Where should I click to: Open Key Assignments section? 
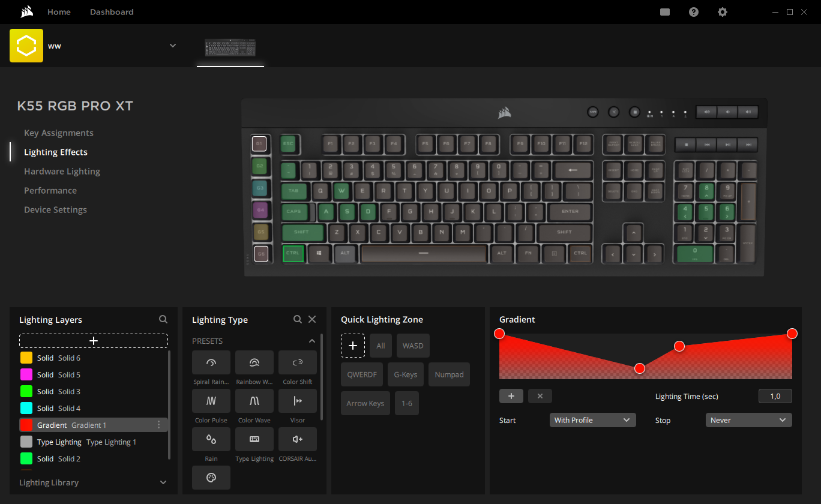(x=59, y=133)
